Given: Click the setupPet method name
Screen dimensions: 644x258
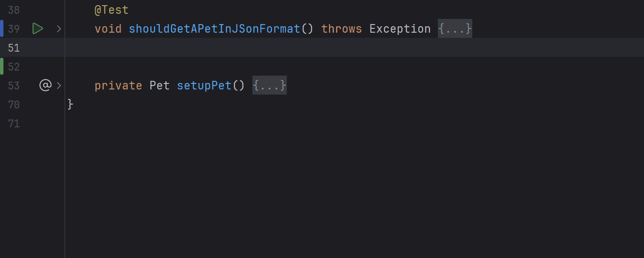Looking at the screenshot, I should [x=204, y=86].
